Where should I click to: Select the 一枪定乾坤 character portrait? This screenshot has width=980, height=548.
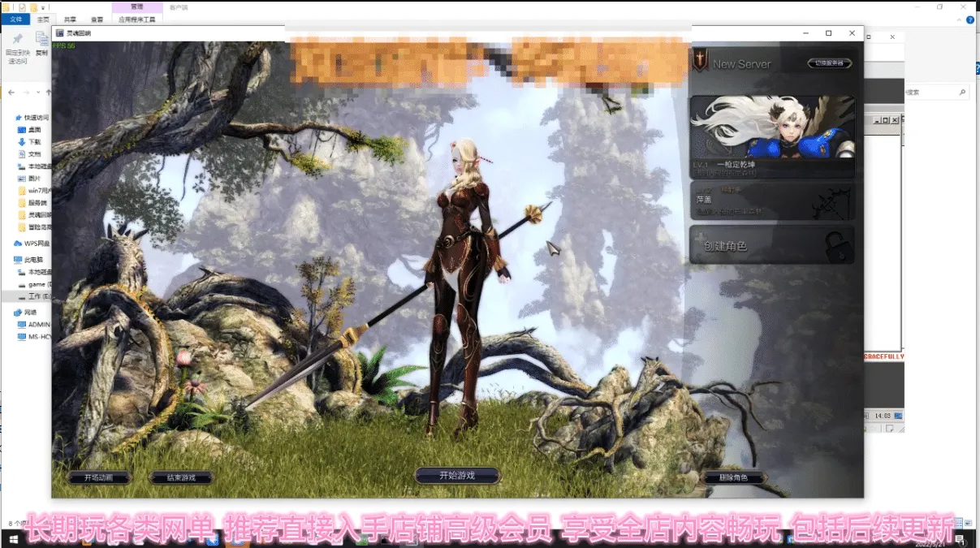point(772,136)
